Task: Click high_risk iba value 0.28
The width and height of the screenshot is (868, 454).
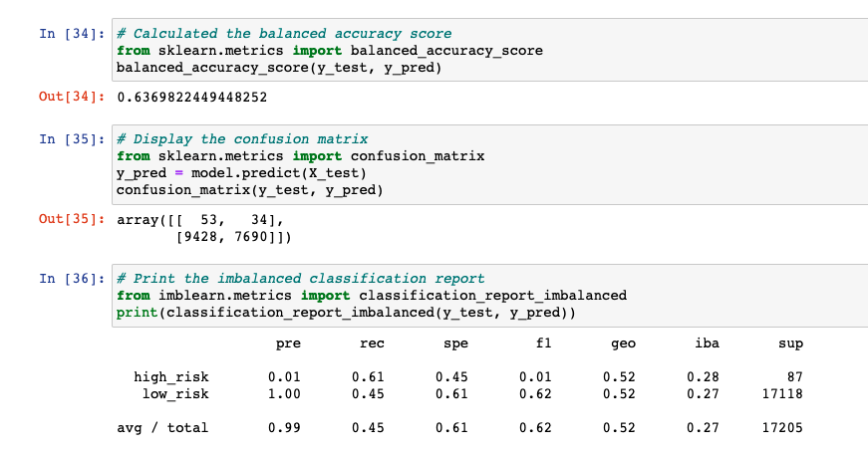Action: (x=703, y=377)
